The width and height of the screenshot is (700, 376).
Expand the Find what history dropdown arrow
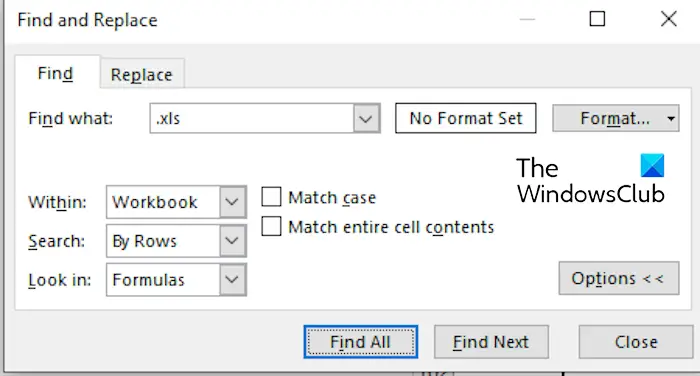click(x=366, y=119)
